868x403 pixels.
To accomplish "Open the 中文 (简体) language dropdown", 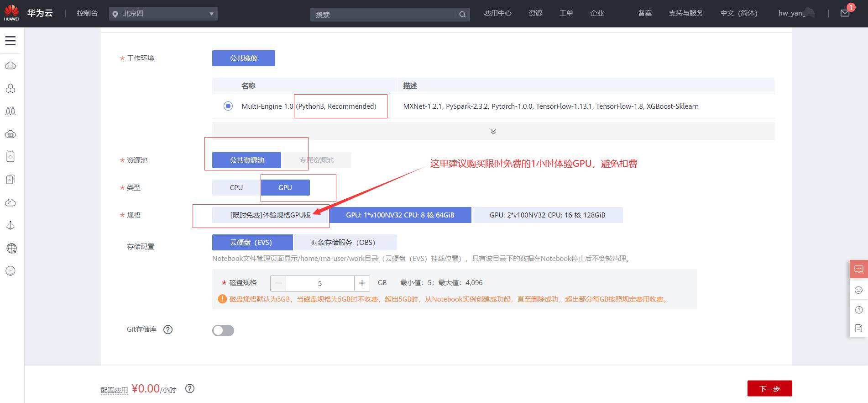I will (739, 13).
